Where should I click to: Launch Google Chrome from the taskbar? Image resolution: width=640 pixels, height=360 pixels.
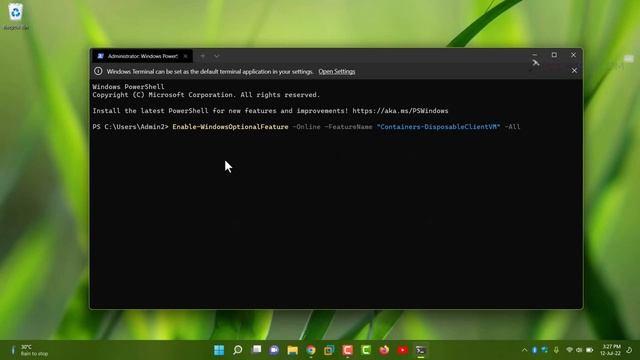(x=311, y=350)
